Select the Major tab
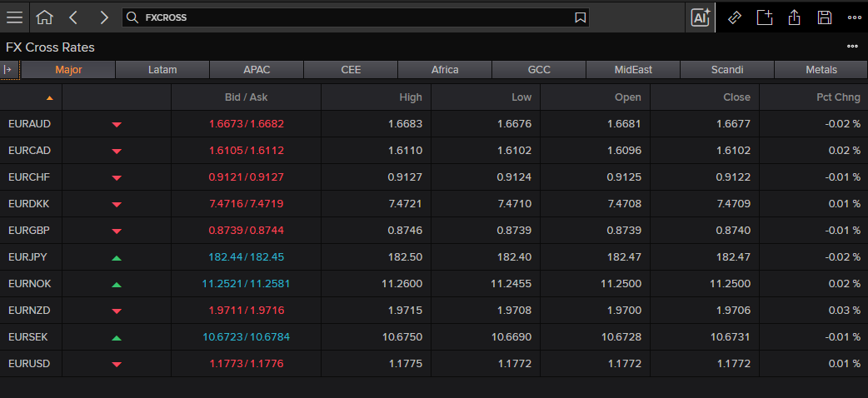The height and width of the screenshot is (398, 868). point(68,70)
